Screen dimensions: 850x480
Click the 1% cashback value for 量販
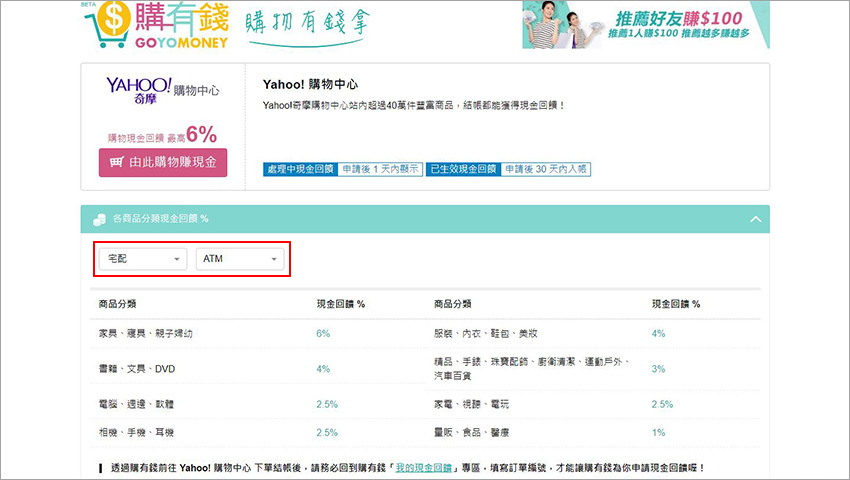(658, 432)
